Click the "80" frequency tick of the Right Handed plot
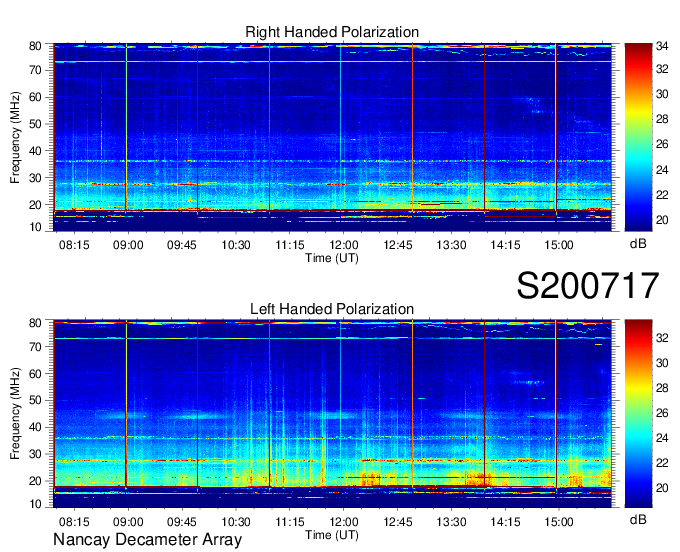 (35, 46)
